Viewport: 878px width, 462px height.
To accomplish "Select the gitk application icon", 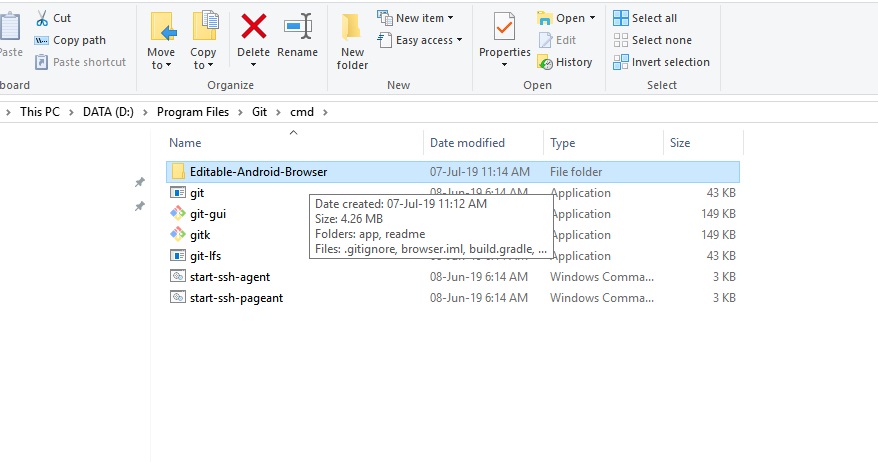I will (x=178, y=235).
